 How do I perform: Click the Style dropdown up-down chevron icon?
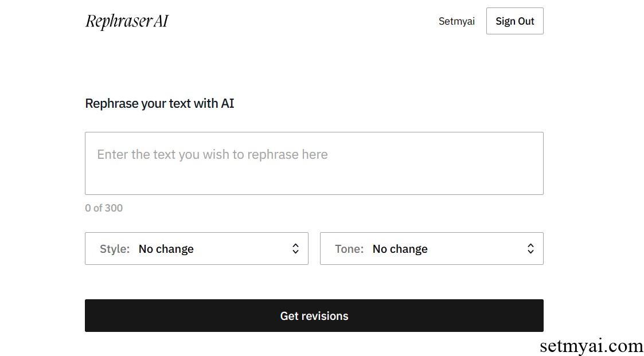click(295, 248)
